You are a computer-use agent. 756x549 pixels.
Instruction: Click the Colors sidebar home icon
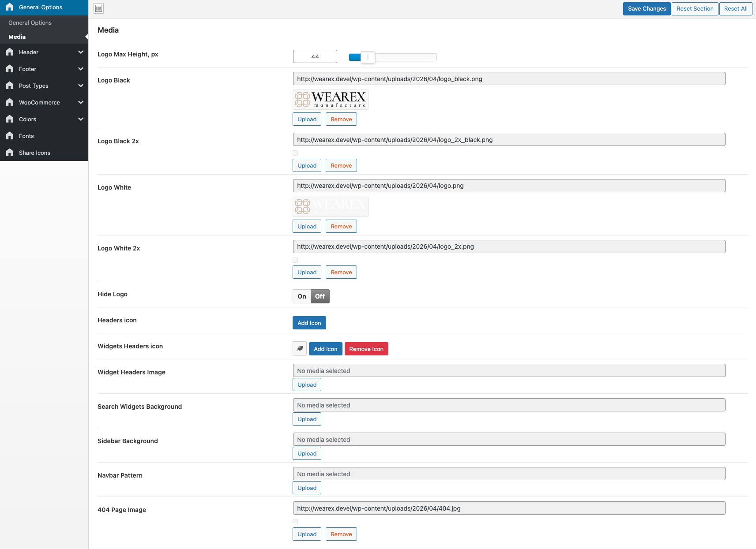10,119
